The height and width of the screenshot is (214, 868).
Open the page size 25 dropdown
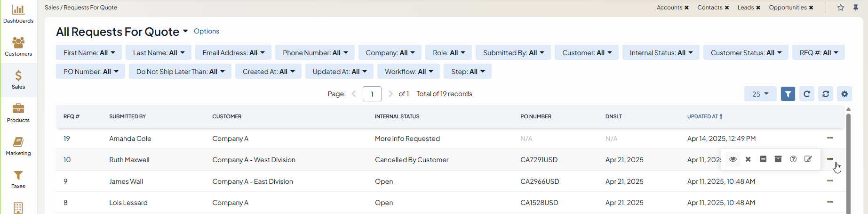(x=760, y=94)
